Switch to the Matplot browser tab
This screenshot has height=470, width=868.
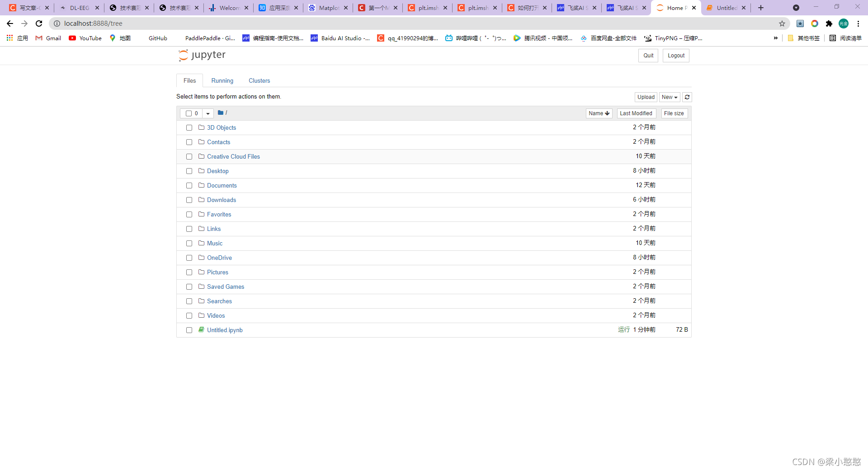pos(328,8)
